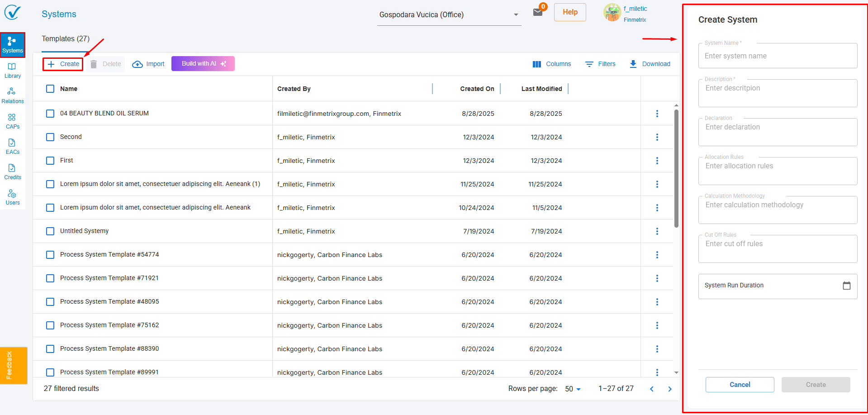
Task: Open row menu for 04 BEAUTY BLEND OIL SERUM
Action: pos(657,114)
